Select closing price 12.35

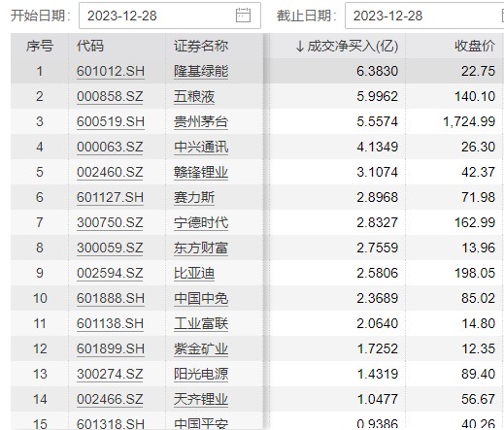pos(479,348)
